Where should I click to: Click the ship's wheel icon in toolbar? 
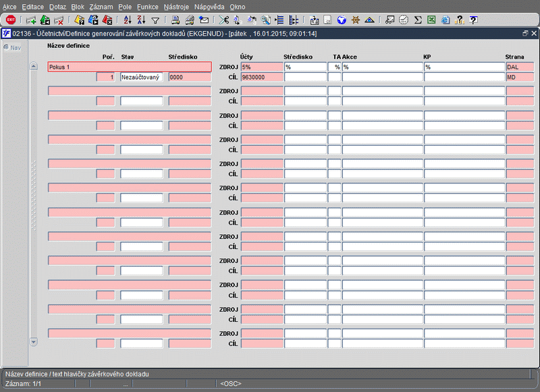pyautogui.click(x=355, y=20)
